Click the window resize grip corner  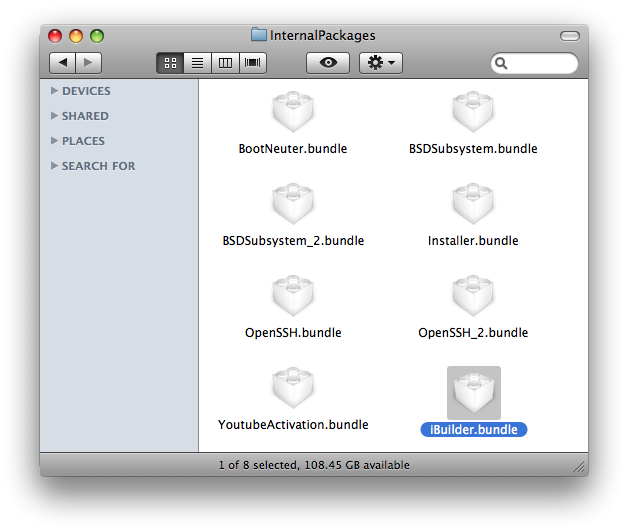click(579, 467)
